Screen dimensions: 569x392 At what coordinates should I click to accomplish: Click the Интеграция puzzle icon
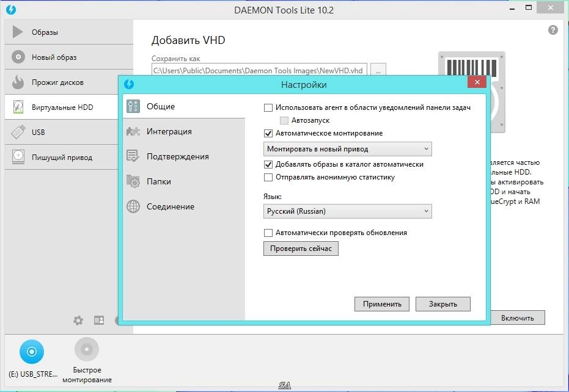pyautogui.click(x=133, y=131)
